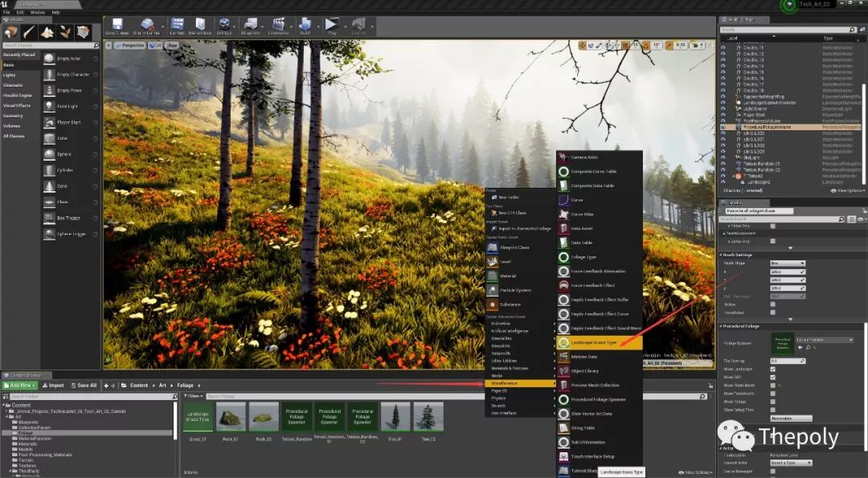Open the Content toolbar icon
Screen dimensions: 868x478
[x=177, y=26]
